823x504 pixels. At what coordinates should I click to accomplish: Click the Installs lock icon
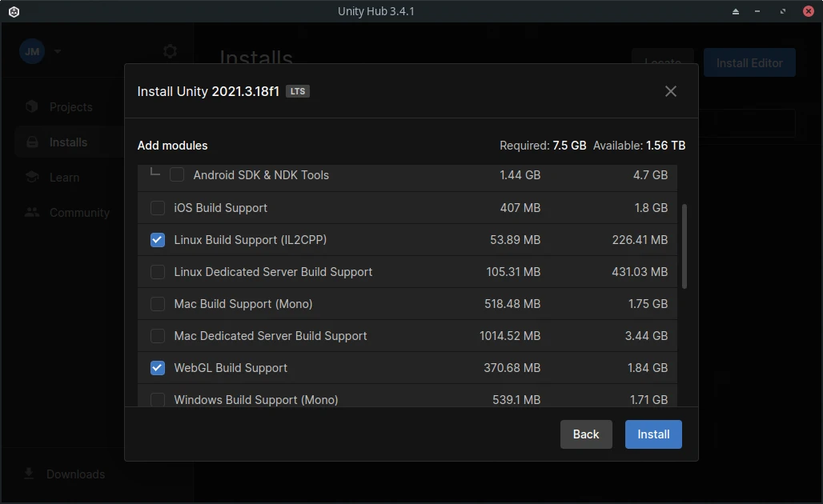(x=32, y=142)
